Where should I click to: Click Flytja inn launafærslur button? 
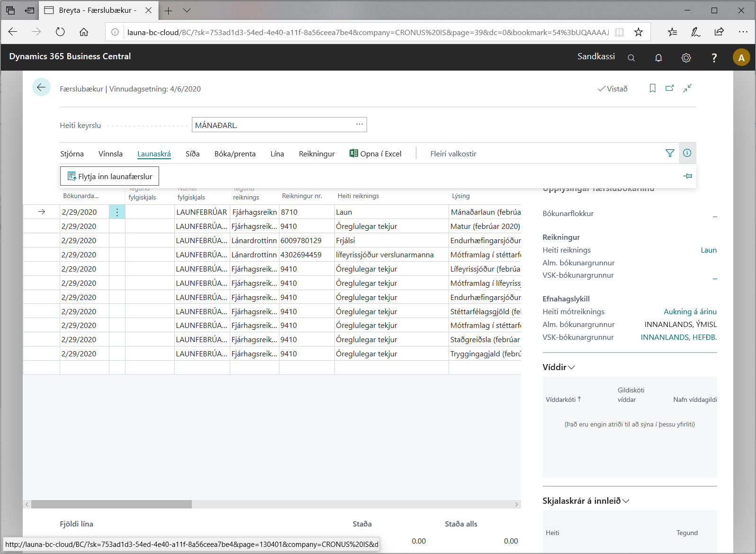110,176
